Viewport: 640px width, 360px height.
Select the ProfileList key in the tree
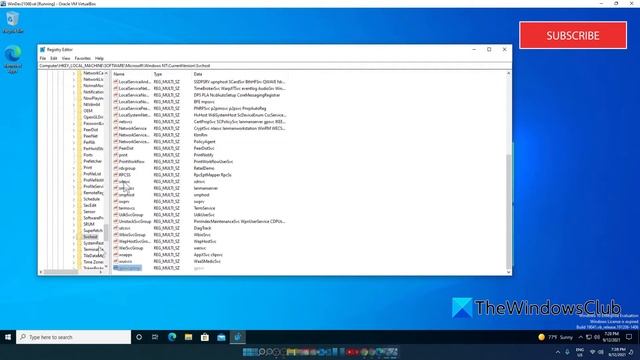tap(92, 174)
